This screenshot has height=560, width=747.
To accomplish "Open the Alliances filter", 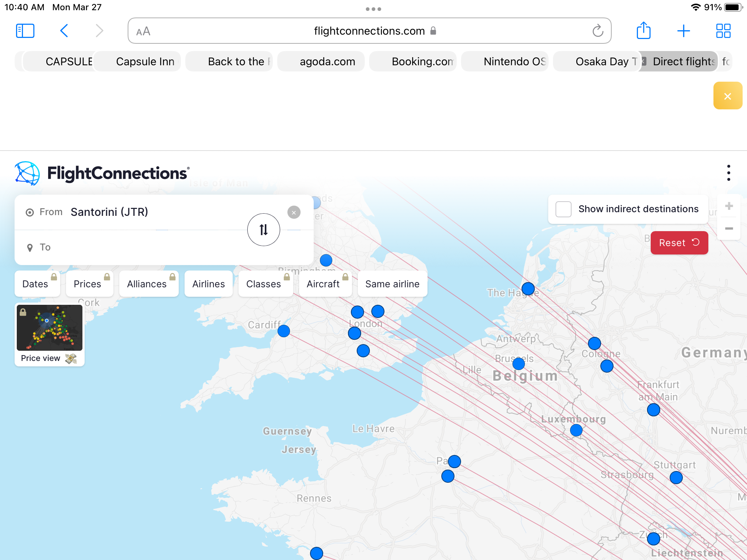I will pyautogui.click(x=149, y=284).
